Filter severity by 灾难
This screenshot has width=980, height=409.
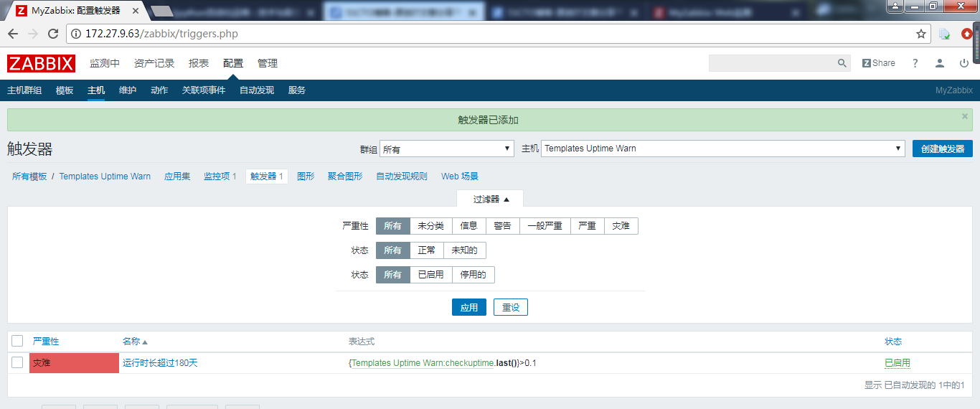tap(621, 226)
